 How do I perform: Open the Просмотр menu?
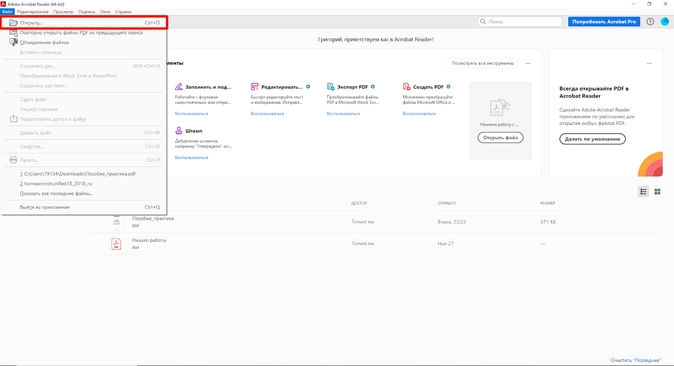[63, 12]
